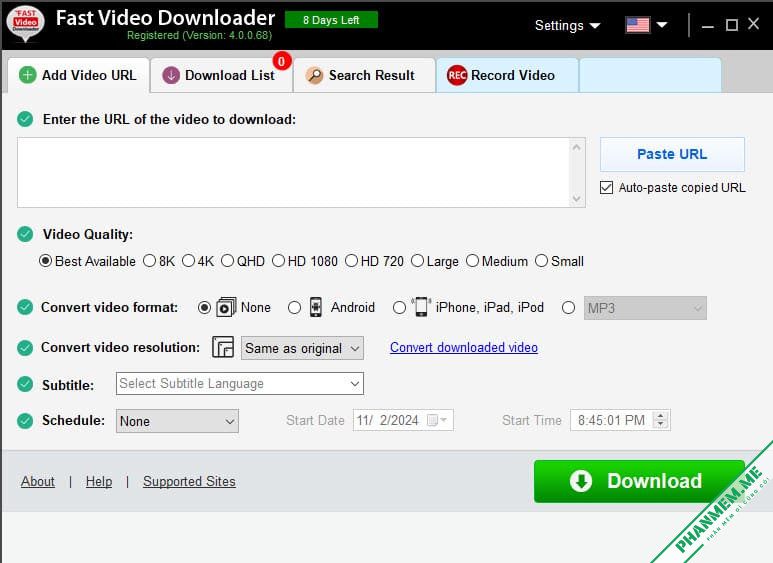Image resolution: width=773 pixels, height=563 pixels.
Task: Select Best Available quality
Action: pos(45,261)
